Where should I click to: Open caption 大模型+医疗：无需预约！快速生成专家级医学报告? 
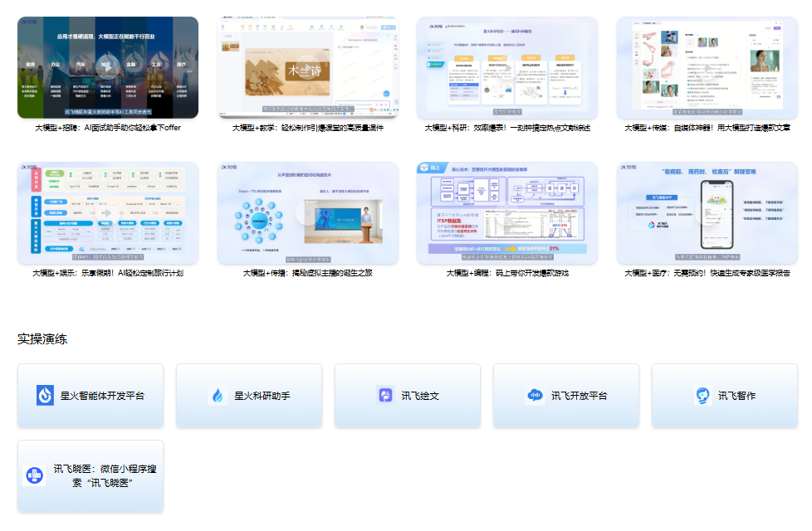[707, 273]
